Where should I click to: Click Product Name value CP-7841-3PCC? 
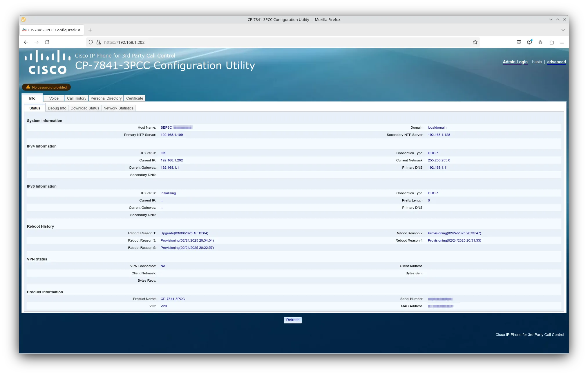click(x=173, y=299)
